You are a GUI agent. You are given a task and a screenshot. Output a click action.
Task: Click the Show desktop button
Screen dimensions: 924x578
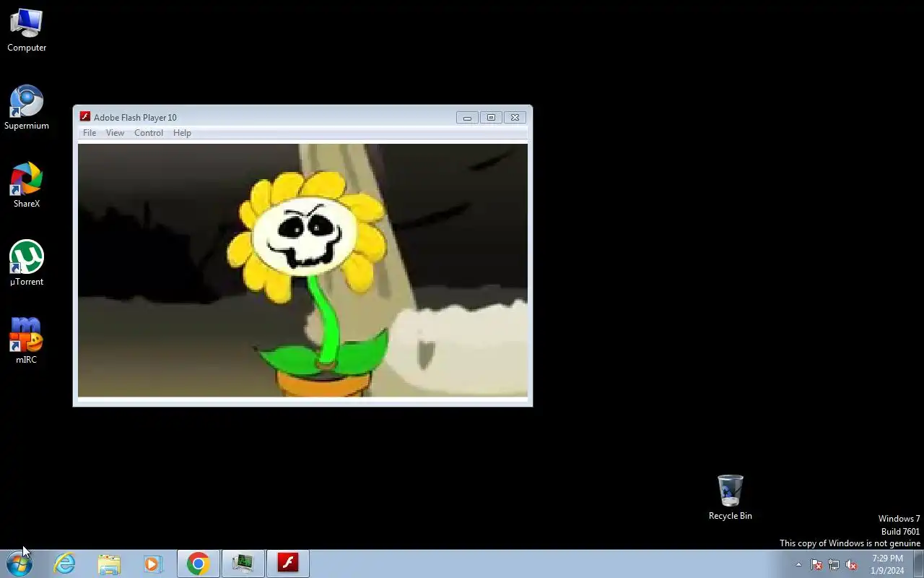[x=918, y=564]
